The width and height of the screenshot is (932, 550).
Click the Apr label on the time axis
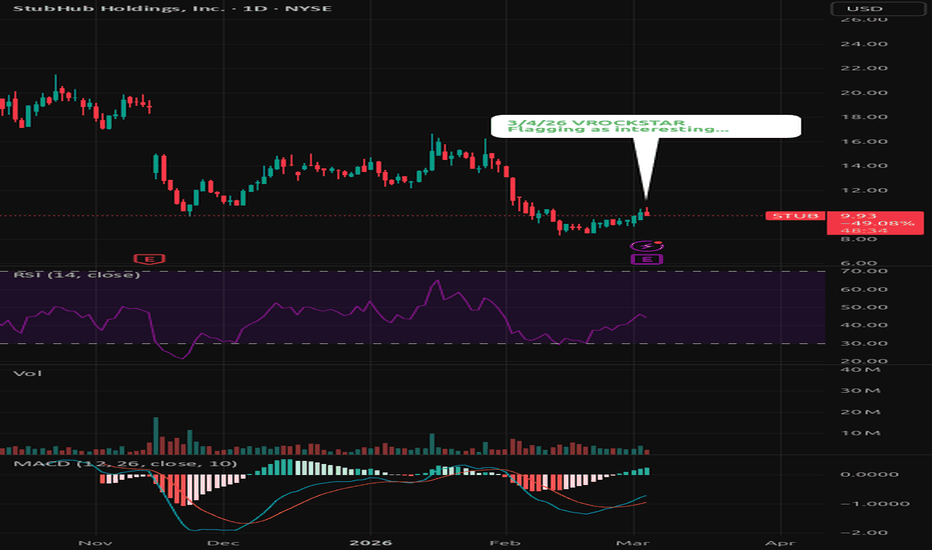click(x=780, y=543)
